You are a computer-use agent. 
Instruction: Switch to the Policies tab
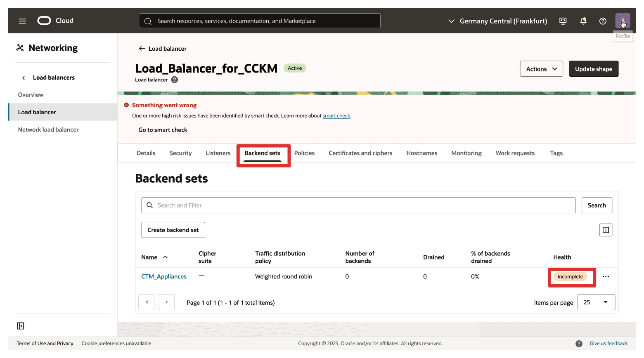click(x=304, y=153)
